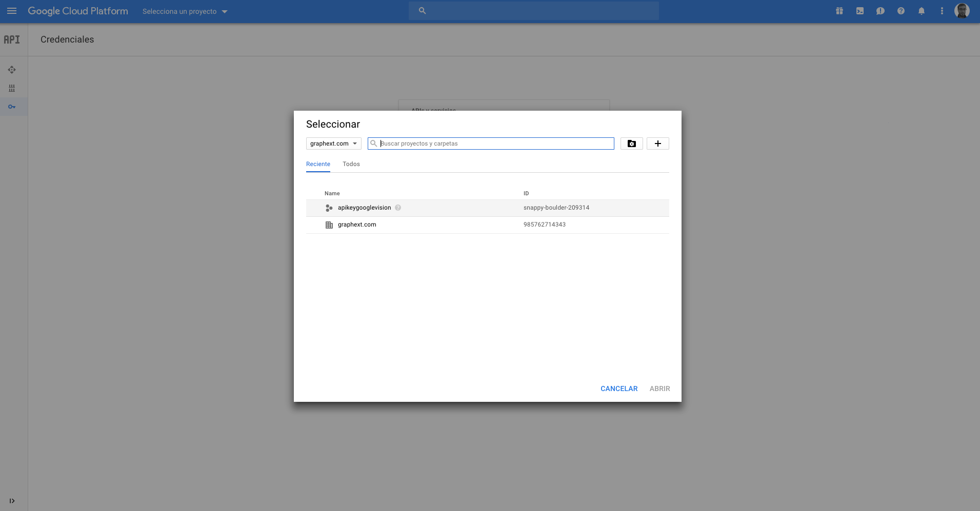Click the Google Cloud Platform logo
The image size is (980, 511).
pyautogui.click(x=78, y=11)
